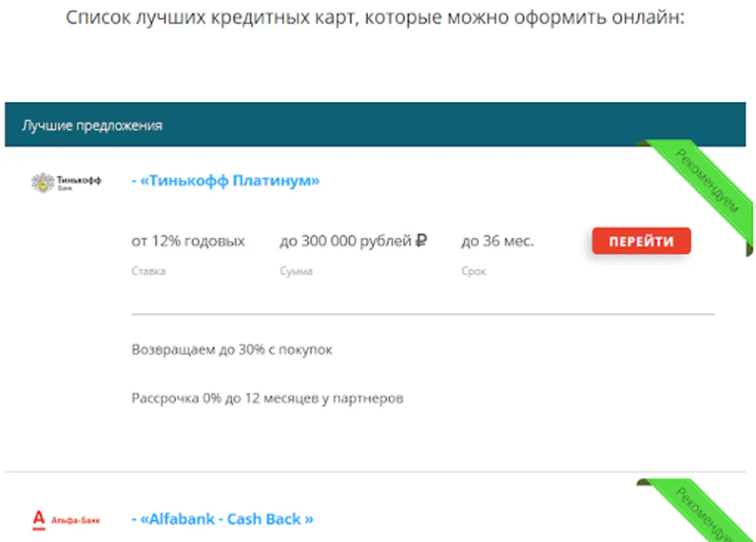Viewport: 756px width, 542px height.
Task: Click the 'Лучшие предложения' header bar
Action: click(375, 125)
